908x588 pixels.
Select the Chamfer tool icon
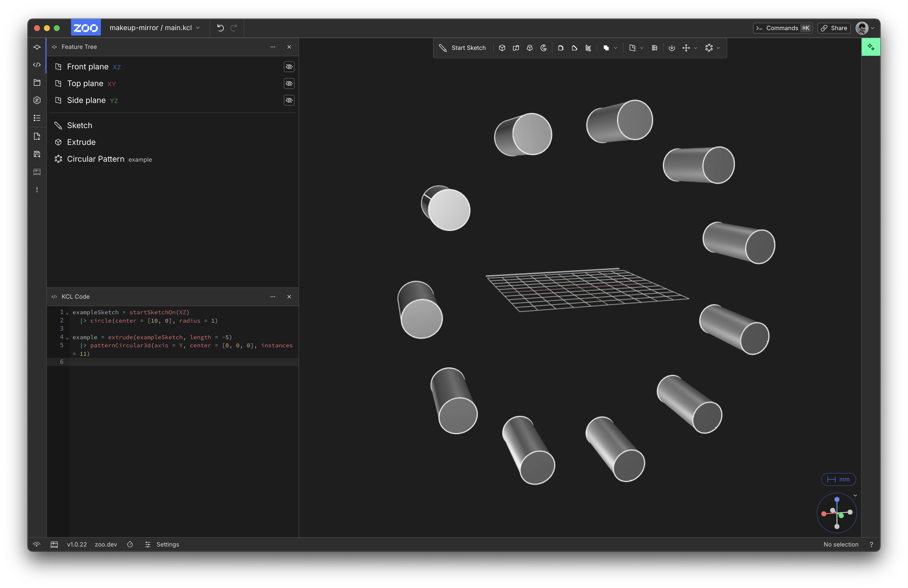574,48
